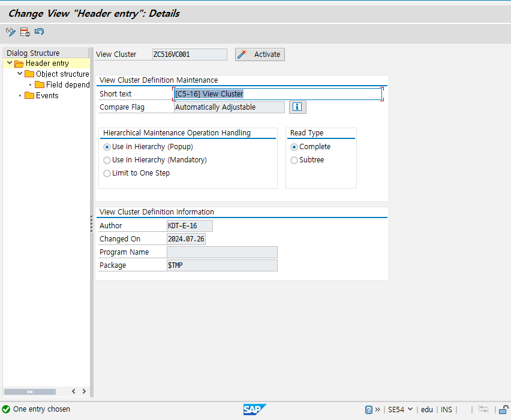The image size is (511, 420).
Task: Click 'View Cluster Definition Maintenance' group title
Action: pos(159,80)
